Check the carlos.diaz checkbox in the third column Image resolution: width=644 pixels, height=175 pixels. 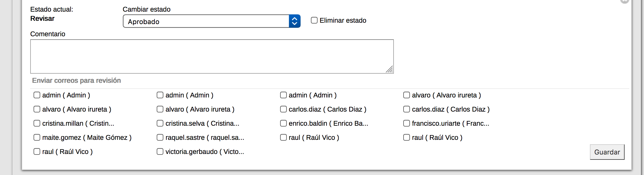(283, 109)
